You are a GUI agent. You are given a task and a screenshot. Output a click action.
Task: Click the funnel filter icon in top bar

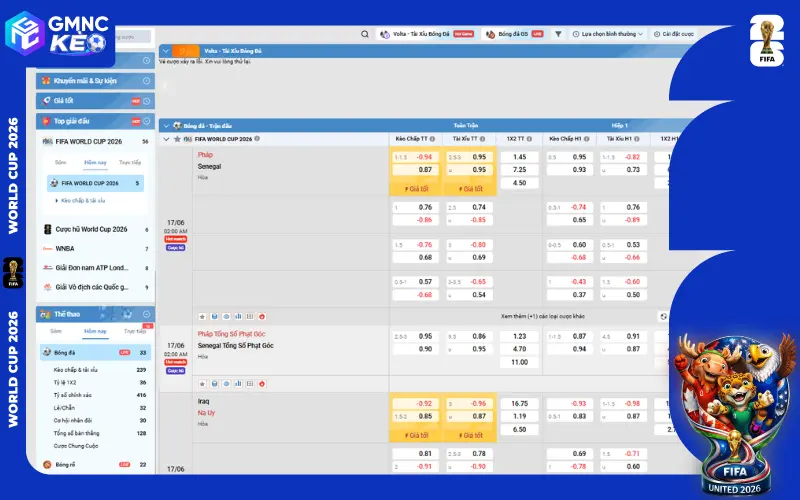coord(558,34)
